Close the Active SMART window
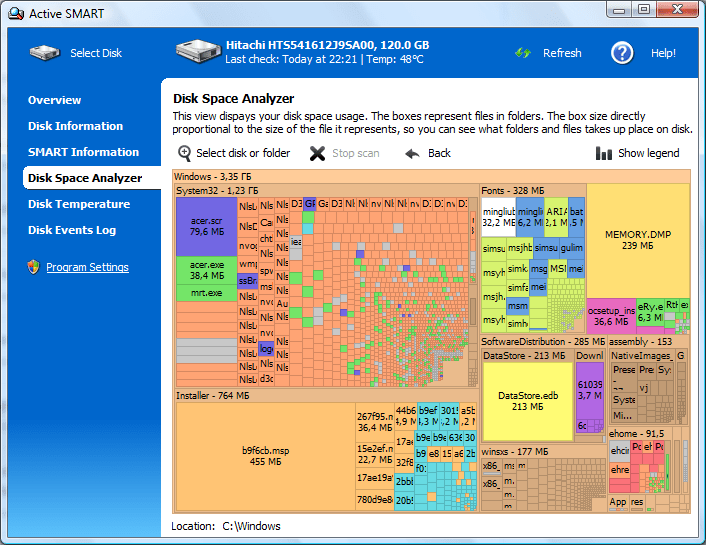Image resolution: width=706 pixels, height=545 pixels. (677, 9)
